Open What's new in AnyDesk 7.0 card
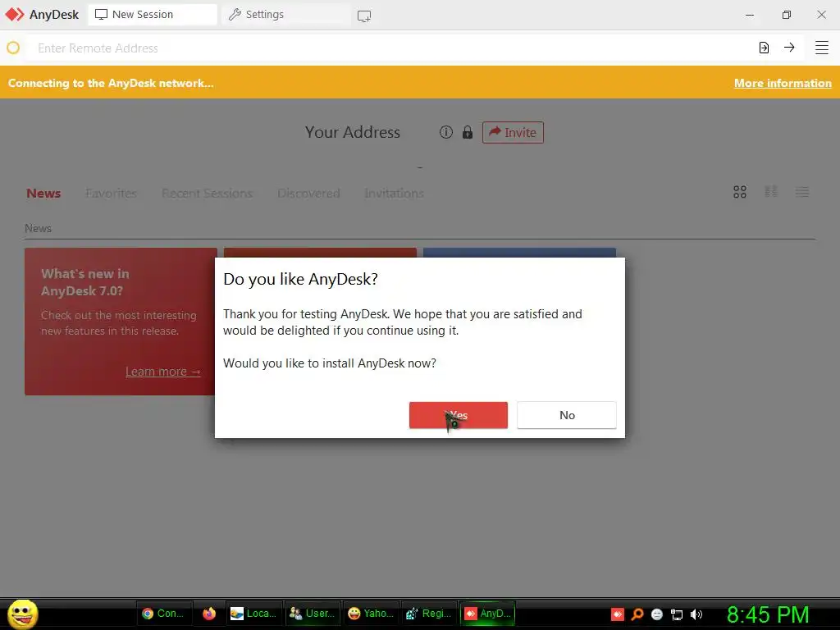840x630 pixels. [x=120, y=322]
